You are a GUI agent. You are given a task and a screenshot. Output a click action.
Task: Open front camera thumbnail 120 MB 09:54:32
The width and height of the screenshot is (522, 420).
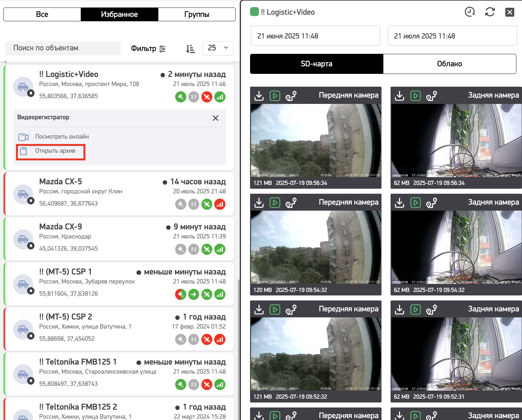[316, 247]
